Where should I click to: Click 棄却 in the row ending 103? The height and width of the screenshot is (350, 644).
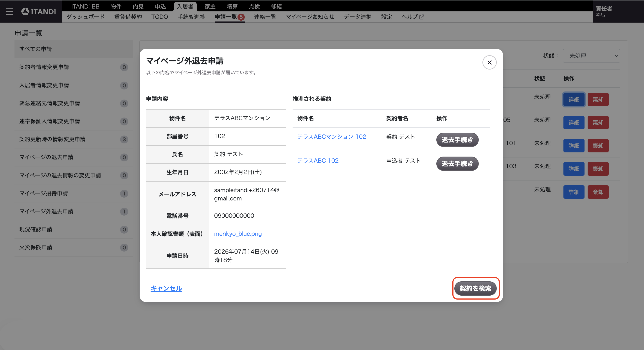coord(598,169)
